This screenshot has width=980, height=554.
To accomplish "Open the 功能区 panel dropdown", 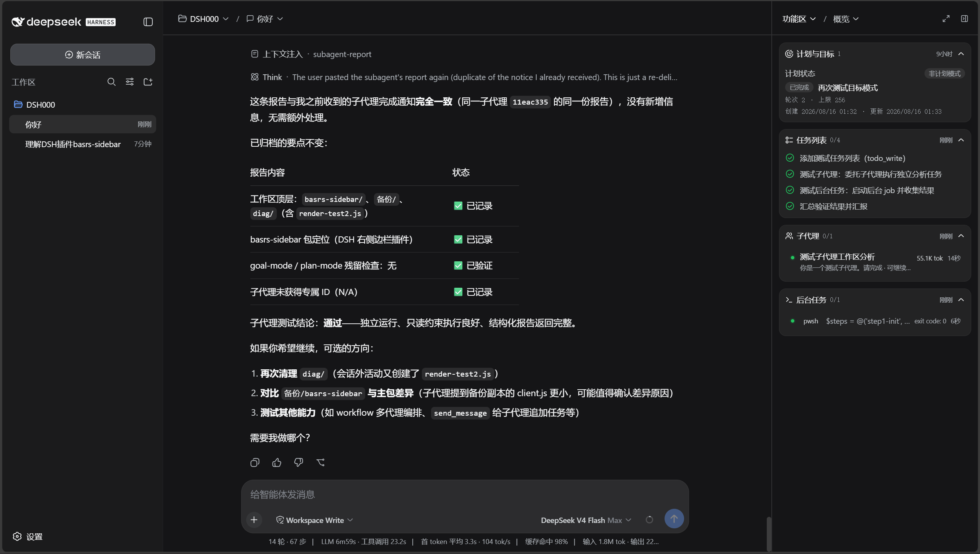I will (799, 19).
